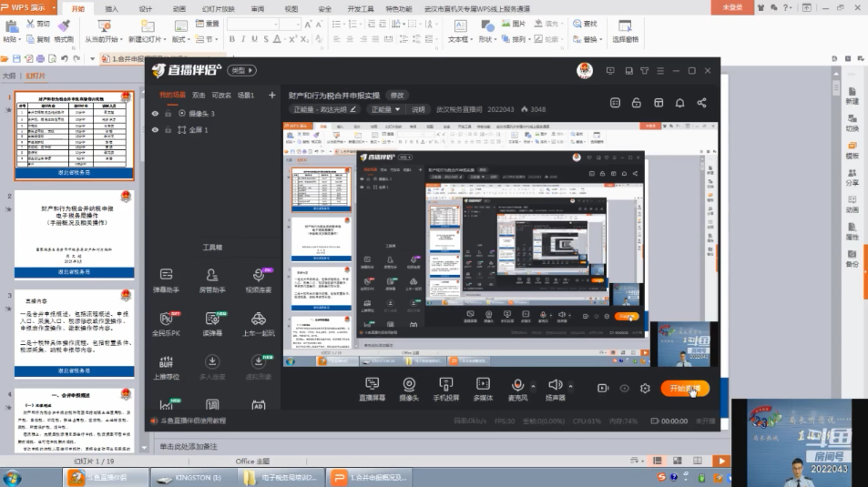Open the BUFF 上推荐位 tool
Image resolution: width=868 pixels, height=487 pixels.
click(x=166, y=368)
